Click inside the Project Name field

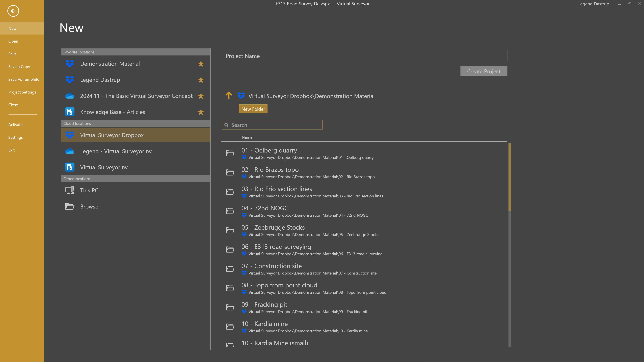coord(385,55)
